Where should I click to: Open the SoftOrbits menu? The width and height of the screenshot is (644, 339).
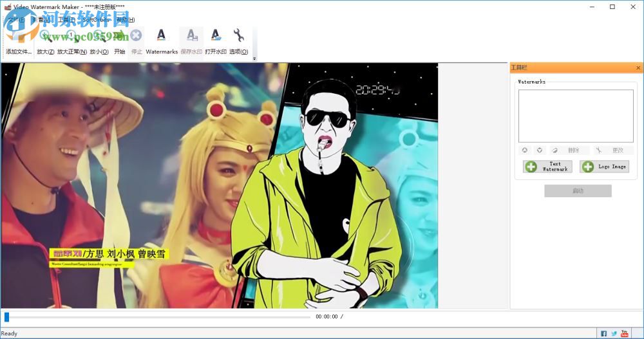(x=96, y=19)
